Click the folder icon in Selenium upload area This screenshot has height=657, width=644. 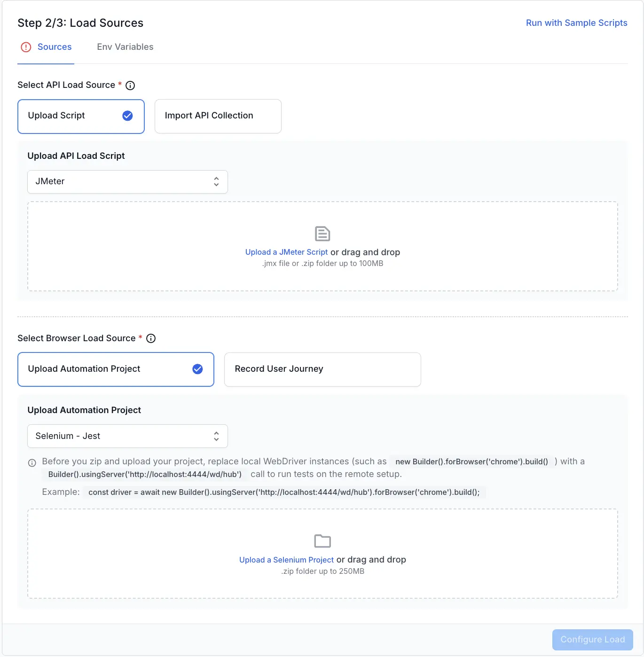(x=322, y=541)
